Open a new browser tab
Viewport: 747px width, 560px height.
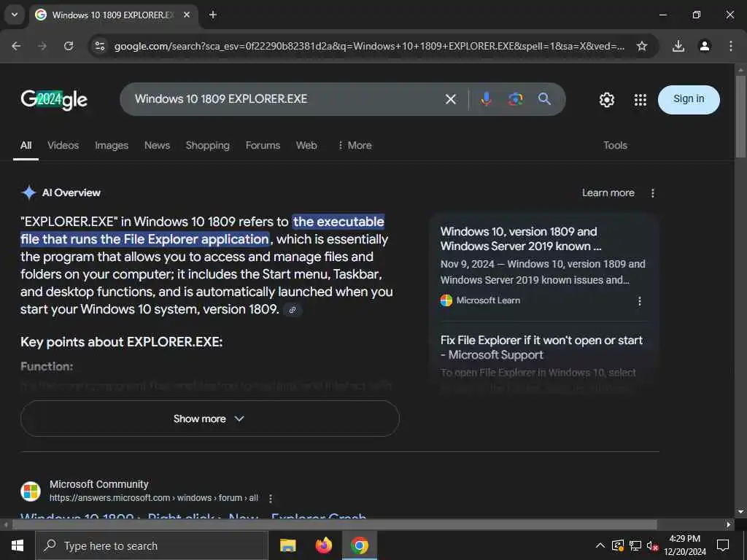(x=213, y=15)
